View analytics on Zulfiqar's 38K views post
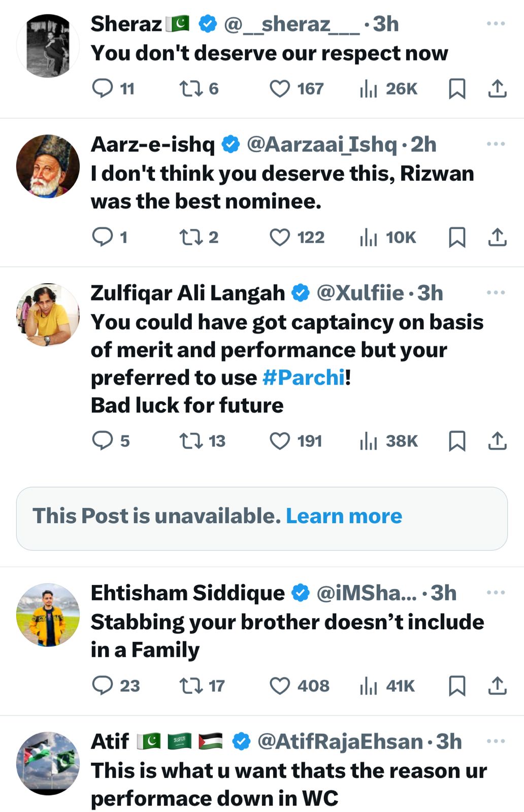 point(369,441)
